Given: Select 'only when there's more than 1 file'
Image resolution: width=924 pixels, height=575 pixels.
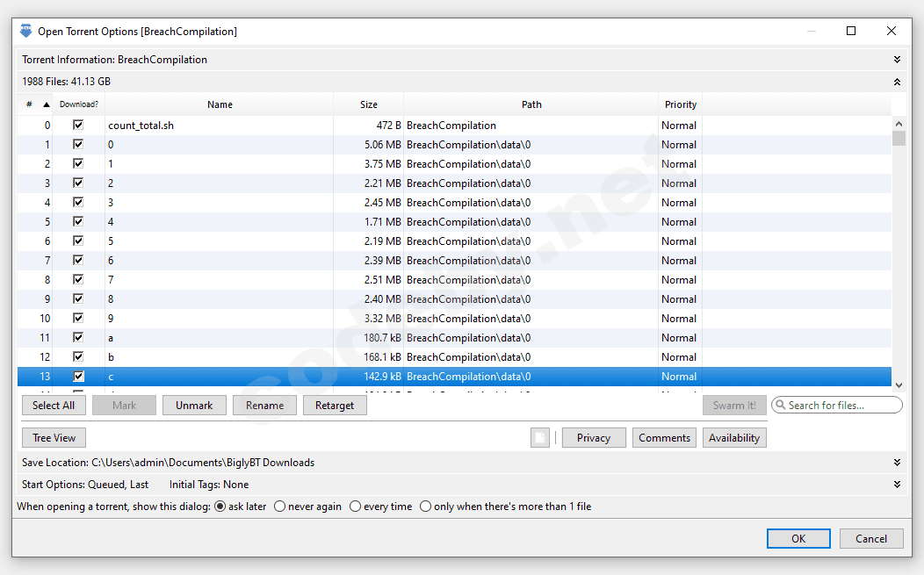Looking at the screenshot, I should (x=425, y=507).
